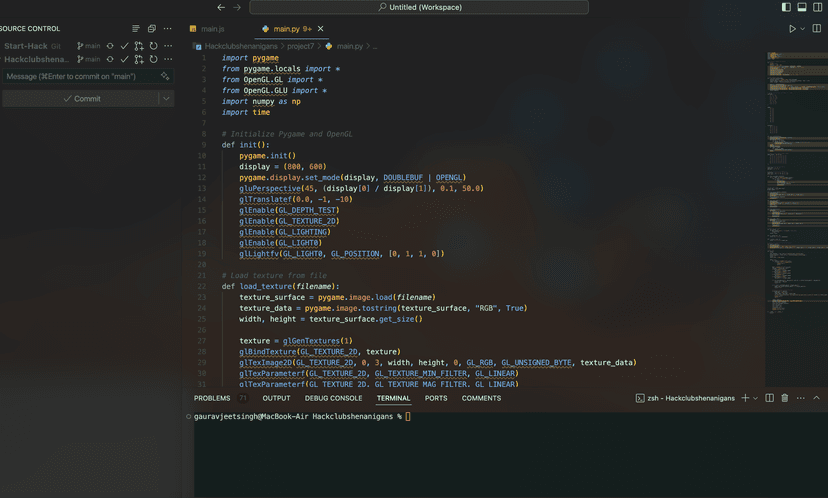Click the new terminal plus icon
The width and height of the screenshot is (828, 498).
coord(745,398)
